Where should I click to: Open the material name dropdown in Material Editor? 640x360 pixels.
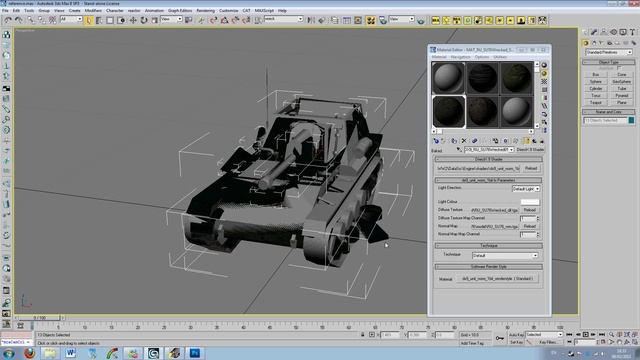(x=489, y=150)
